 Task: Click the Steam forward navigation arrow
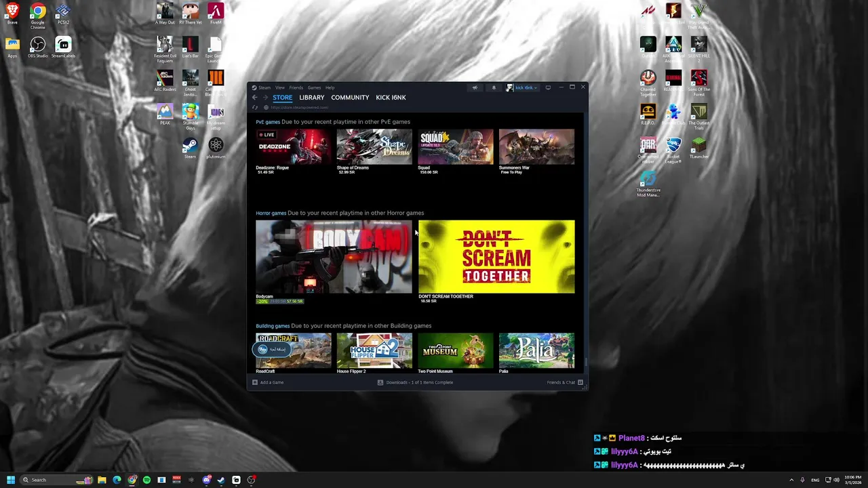click(x=265, y=98)
